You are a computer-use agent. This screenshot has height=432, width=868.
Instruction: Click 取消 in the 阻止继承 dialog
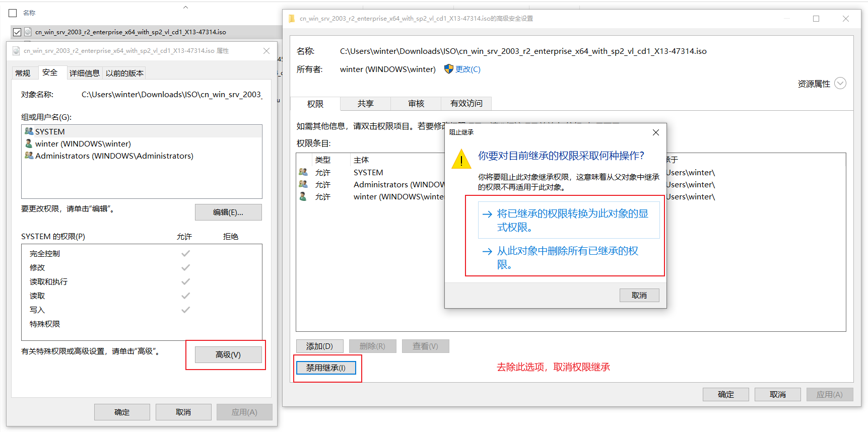pyautogui.click(x=639, y=296)
